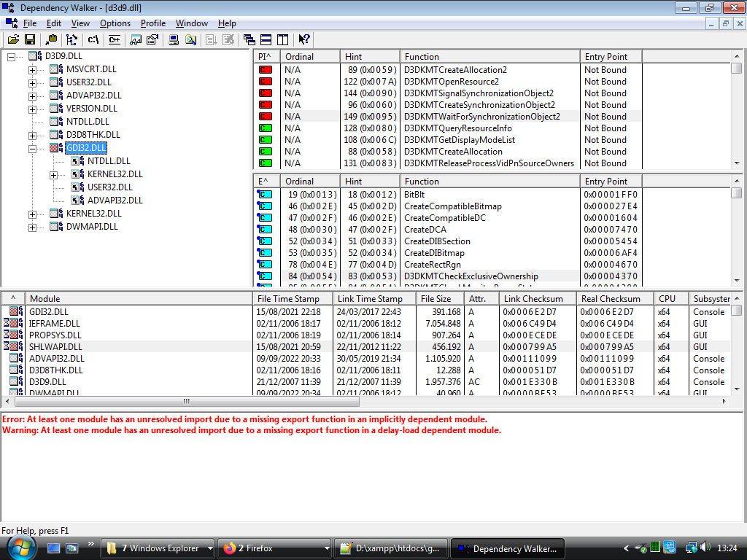Toggle the Auto Expand tree button
747x560 pixels.
tap(71, 39)
